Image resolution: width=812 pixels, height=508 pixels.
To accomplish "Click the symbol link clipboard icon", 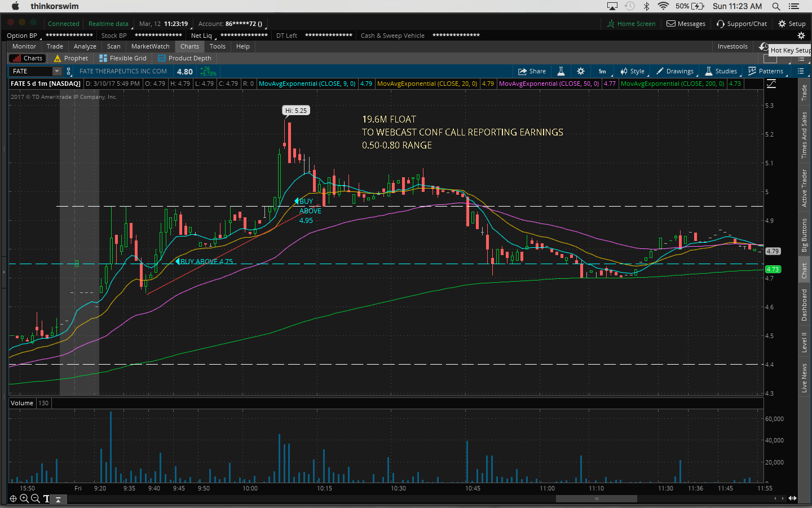I will [69, 71].
